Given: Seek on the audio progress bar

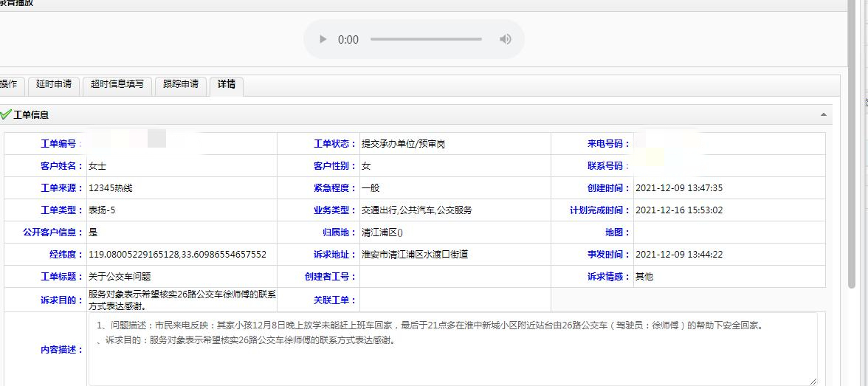Looking at the screenshot, I should coord(427,39).
